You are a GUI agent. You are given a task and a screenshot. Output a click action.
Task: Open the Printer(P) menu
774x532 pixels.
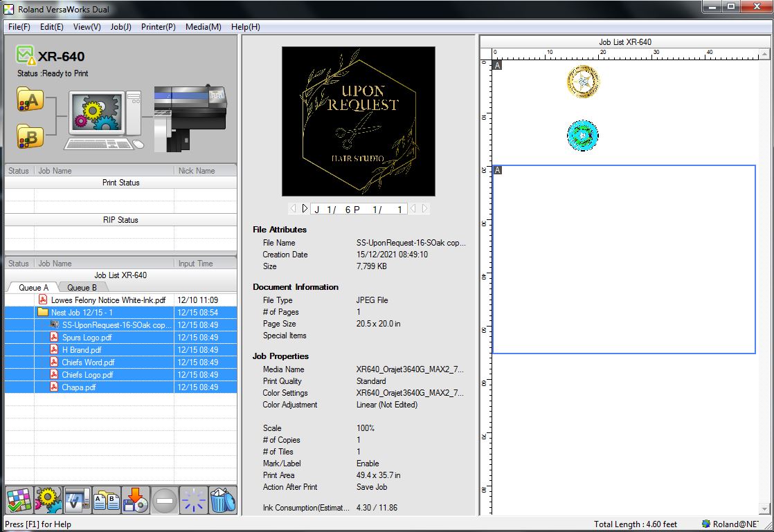(x=159, y=26)
